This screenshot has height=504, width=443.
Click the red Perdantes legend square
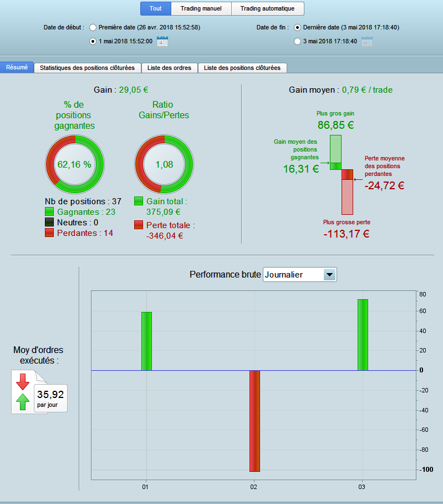pyautogui.click(x=49, y=233)
